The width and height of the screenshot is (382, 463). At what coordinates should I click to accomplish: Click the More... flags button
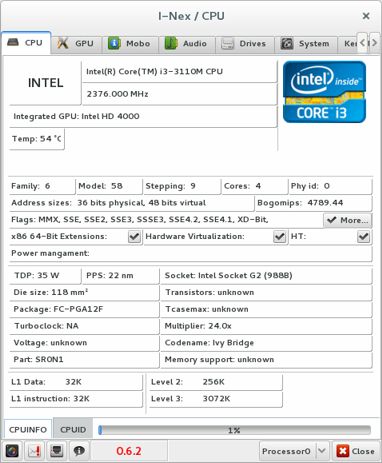point(347,220)
